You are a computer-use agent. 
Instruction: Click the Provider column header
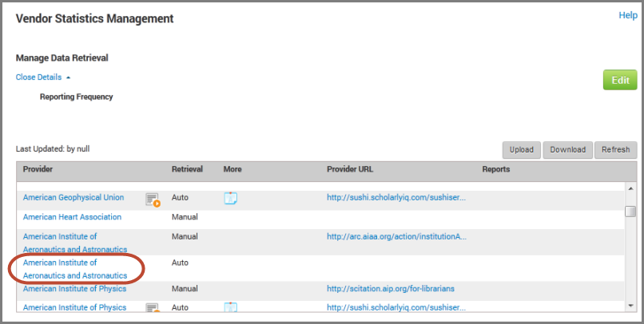click(38, 169)
